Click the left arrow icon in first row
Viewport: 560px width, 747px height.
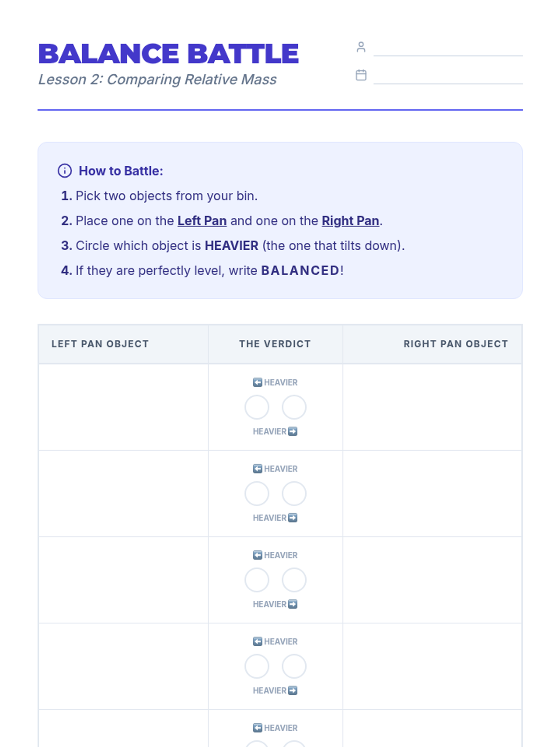coord(258,382)
